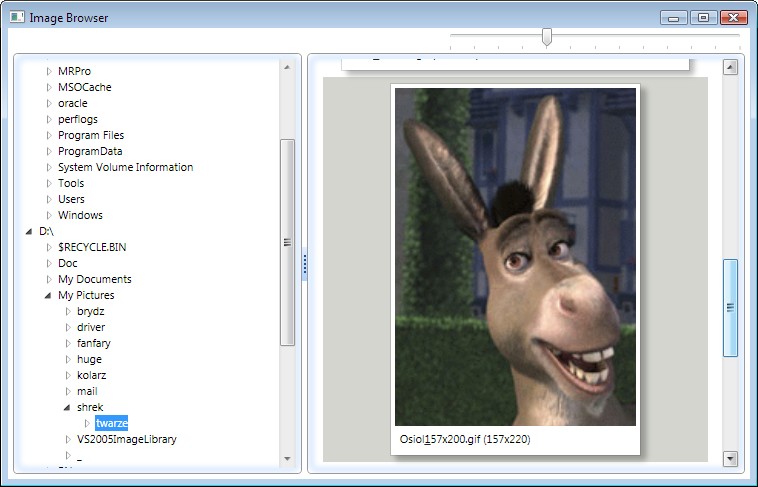This screenshot has width=758, height=487.
Task: Select the My Pictures folder
Action: (86, 295)
